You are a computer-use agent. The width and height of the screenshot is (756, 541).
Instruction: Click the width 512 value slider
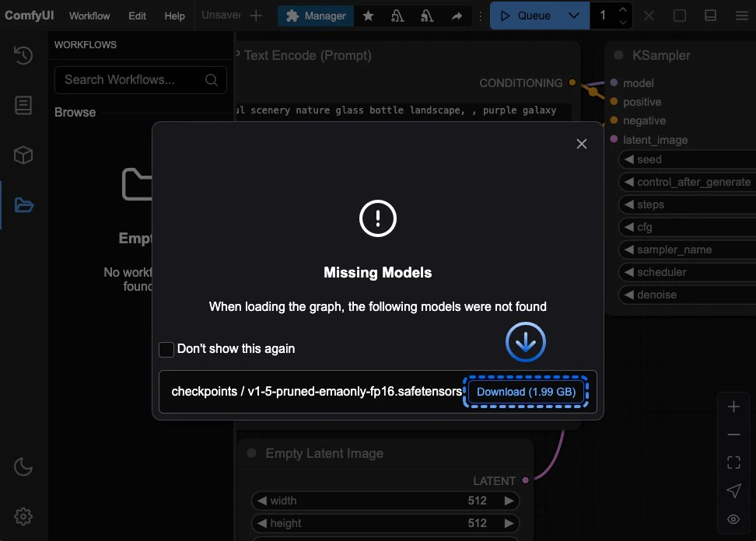pyautogui.click(x=385, y=501)
